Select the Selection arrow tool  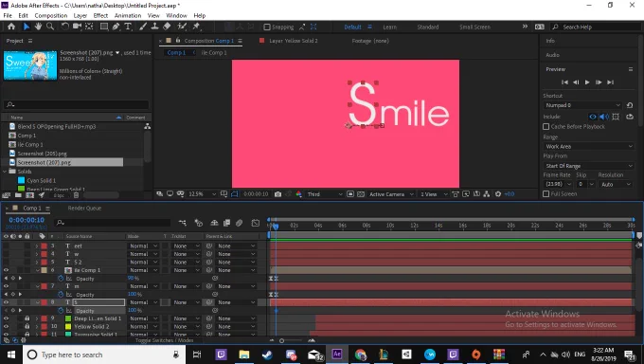tap(27, 27)
